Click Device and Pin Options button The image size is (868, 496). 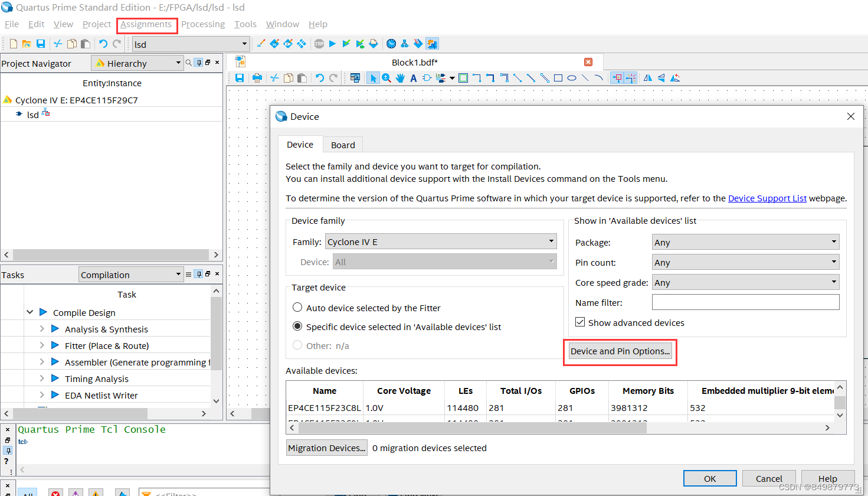point(620,351)
